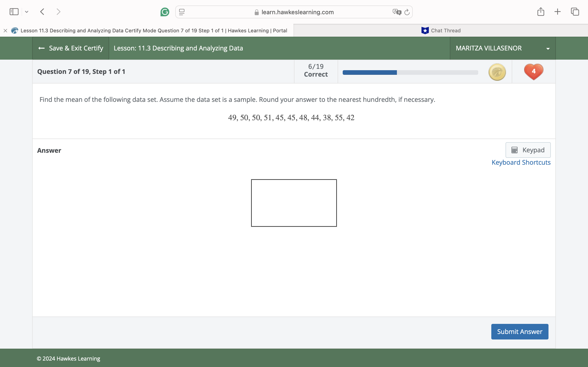Click the Grammarly icon near the address bar
Viewport: 588px width, 367px height.
(165, 12)
